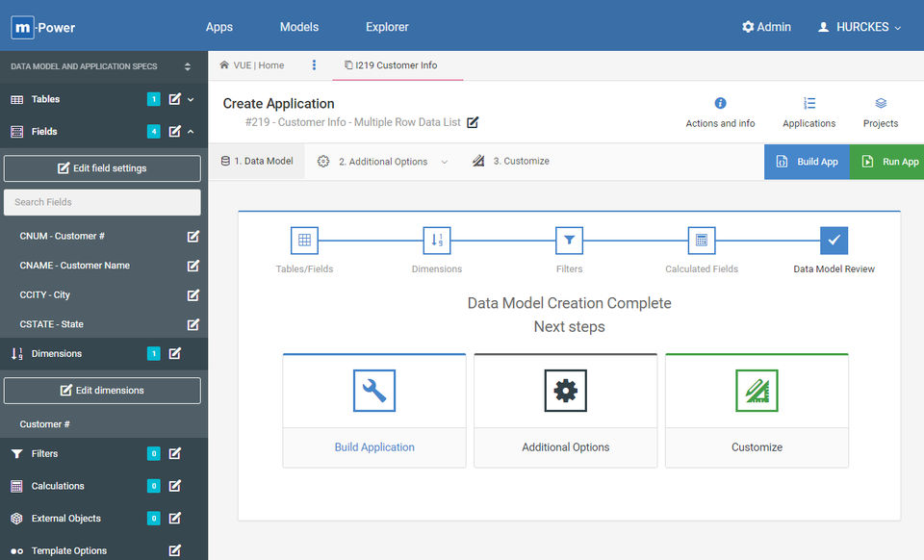
Task: Focus the Search Fields input
Action: (102, 202)
